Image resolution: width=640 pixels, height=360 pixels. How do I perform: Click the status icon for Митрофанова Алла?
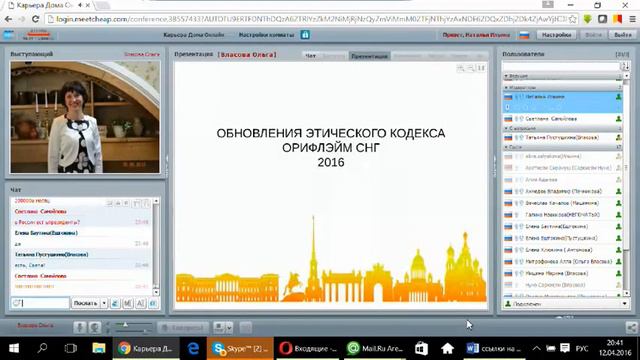point(618,261)
